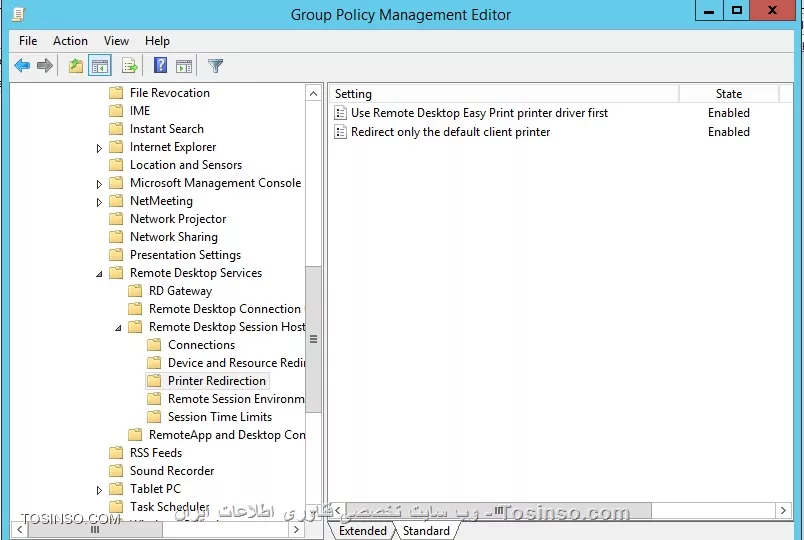
Task: Select 'Use Remote Desktop Easy Print printer driver first'
Action: (x=479, y=113)
